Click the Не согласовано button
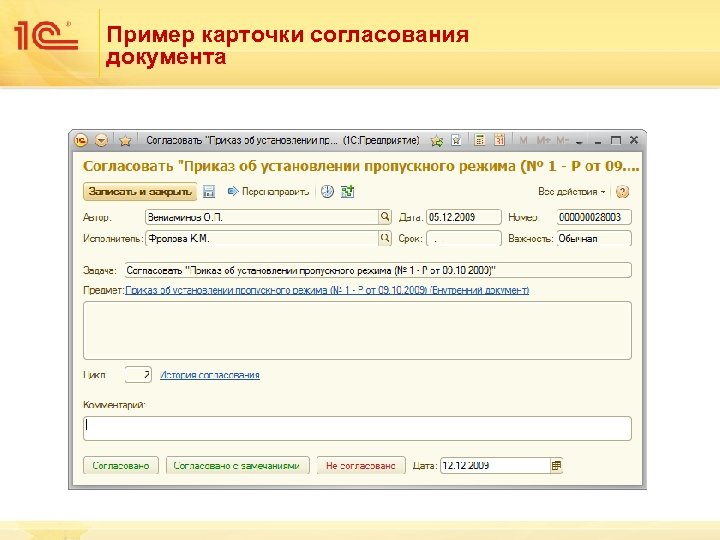This screenshot has height=540, width=720. (x=361, y=465)
